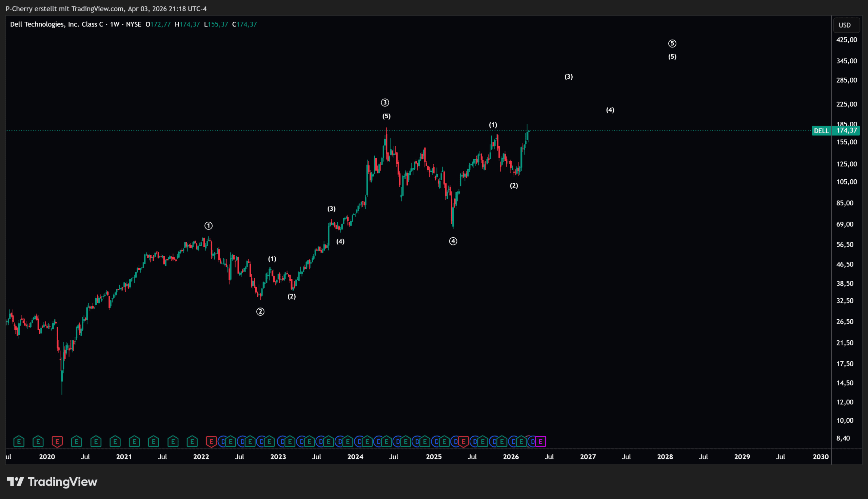Click the 2024 label on time axis
The height and width of the screenshot is (499, 868).
[355, 457]
